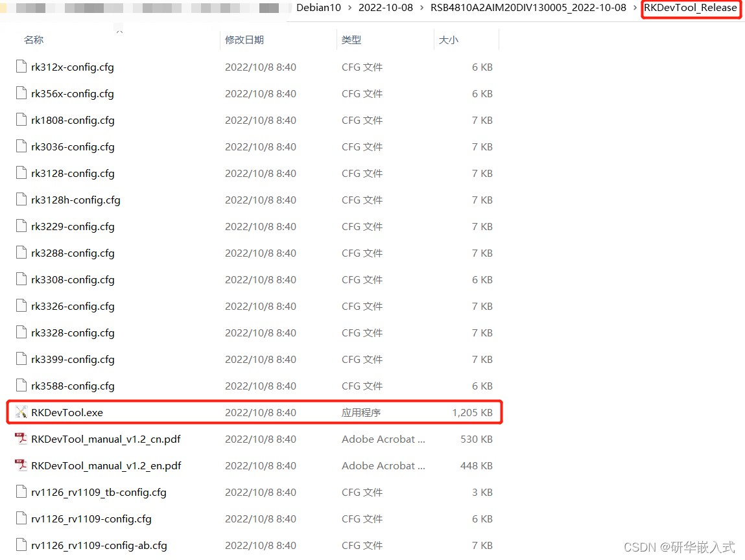Navigate to 2022-10-08 folder in breadcrumb
This screenshot has width=745, height=560.
pos(385,8)
